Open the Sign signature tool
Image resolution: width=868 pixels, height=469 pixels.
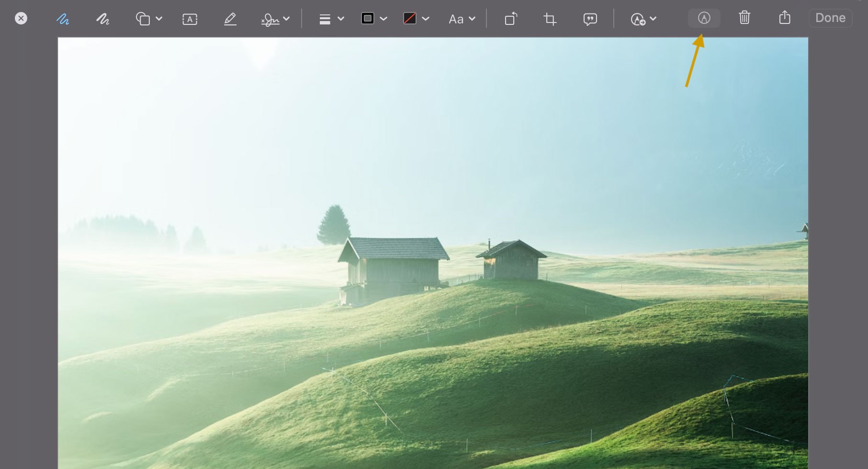point(270,19)
